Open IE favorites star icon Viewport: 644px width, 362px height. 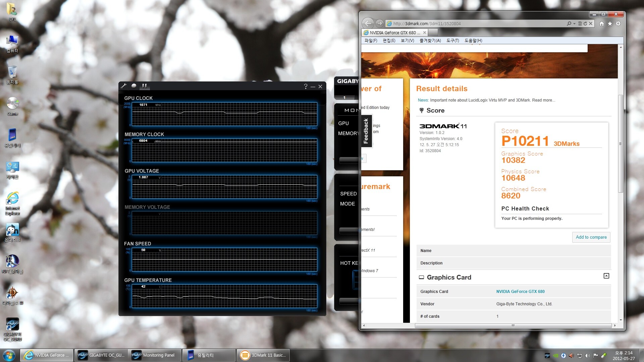[610, 23]
